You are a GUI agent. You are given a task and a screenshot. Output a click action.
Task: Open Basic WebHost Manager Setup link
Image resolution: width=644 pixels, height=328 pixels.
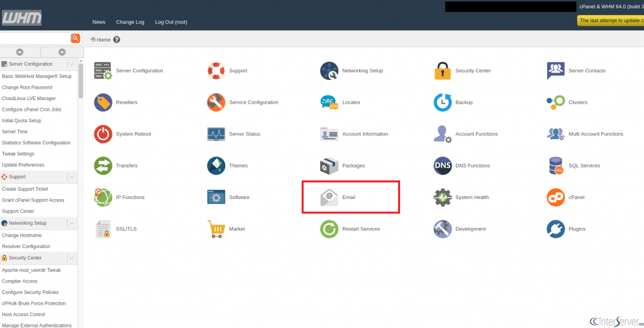[x=36, y=76]
